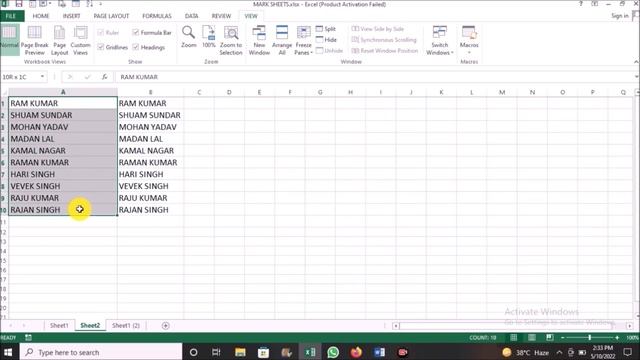This screenshot has height=360, width=640.
Task: Click Page Layout icon in status bar
Action: 532,338
